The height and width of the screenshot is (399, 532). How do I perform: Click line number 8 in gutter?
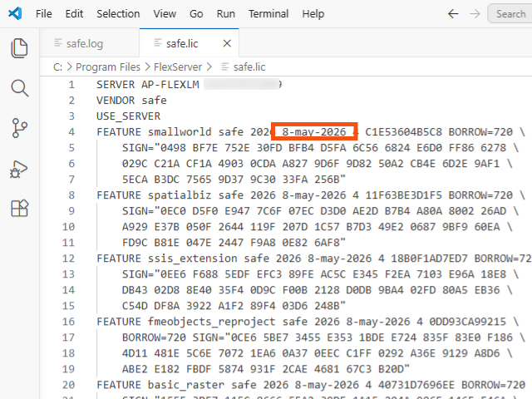click(71, 195)
